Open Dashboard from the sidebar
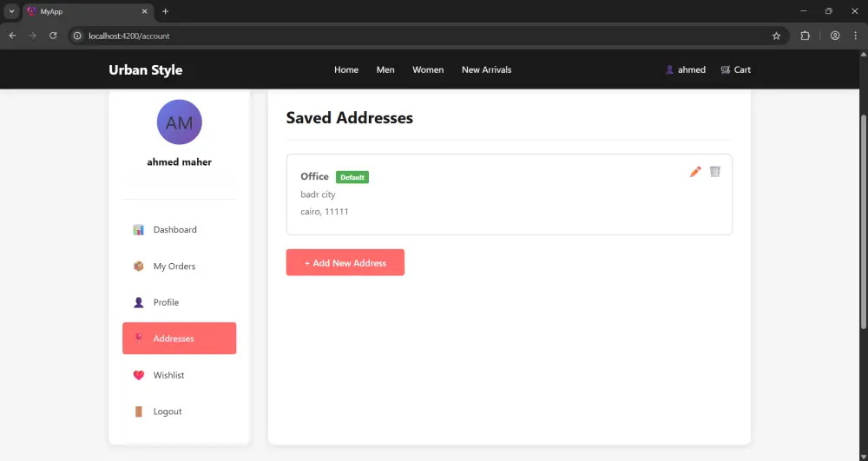Screen dimensions: 868x461 (x=180, y=230)
